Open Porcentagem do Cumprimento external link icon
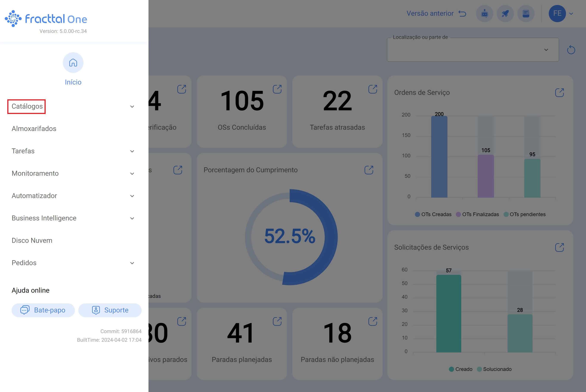586x392 pixels. pos(369,170)
